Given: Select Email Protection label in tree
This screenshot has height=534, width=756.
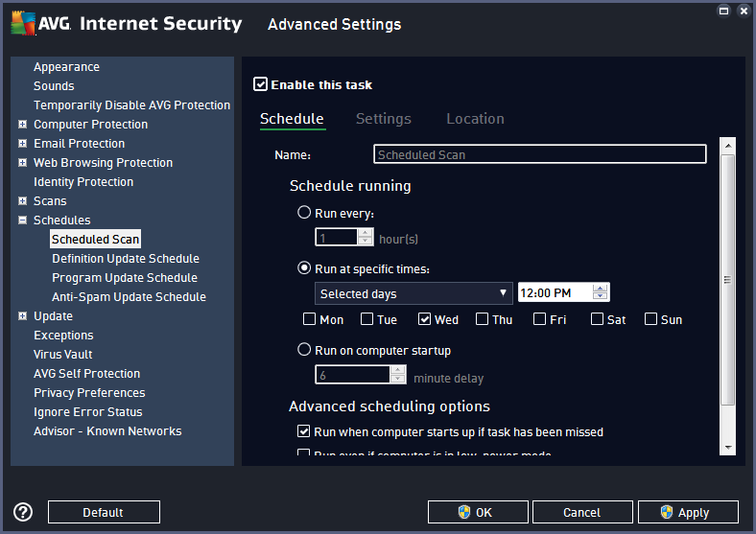Looking at the screenshot, I should click(79, 144).
